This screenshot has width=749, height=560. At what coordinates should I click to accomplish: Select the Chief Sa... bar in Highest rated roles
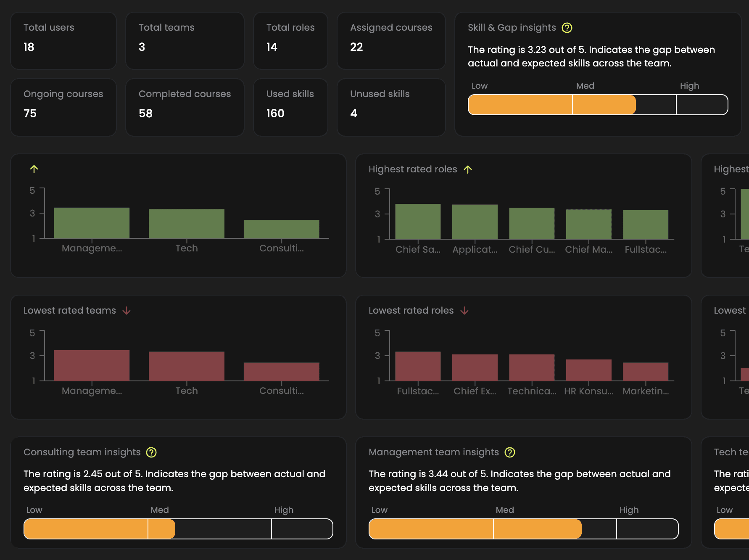tap(418, 222)
